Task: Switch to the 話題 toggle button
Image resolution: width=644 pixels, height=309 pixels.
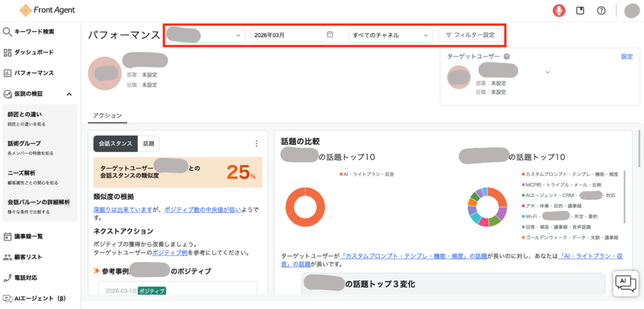Action: point(148,144)
